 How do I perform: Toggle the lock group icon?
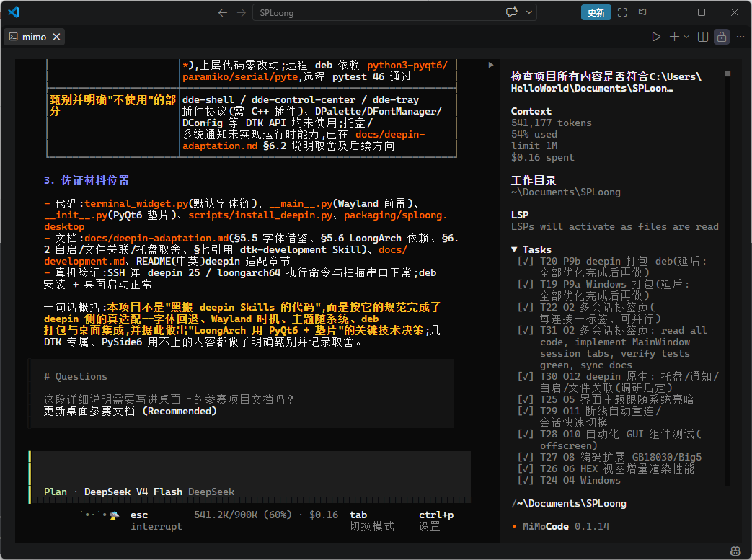pos(721,37)
